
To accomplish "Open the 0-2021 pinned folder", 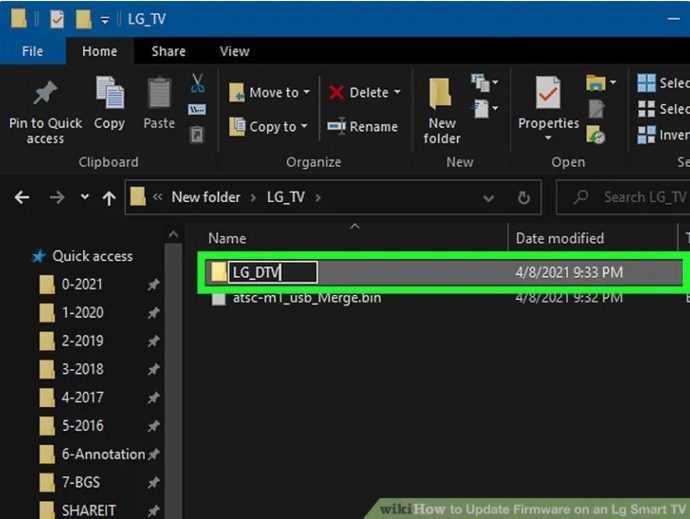I will (x=82, y=284).
